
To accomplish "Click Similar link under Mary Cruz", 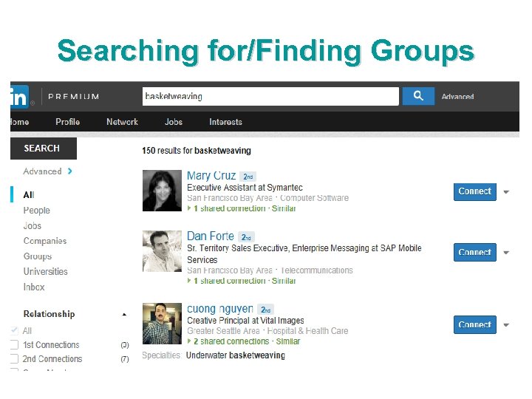I will tap(284, 208).
